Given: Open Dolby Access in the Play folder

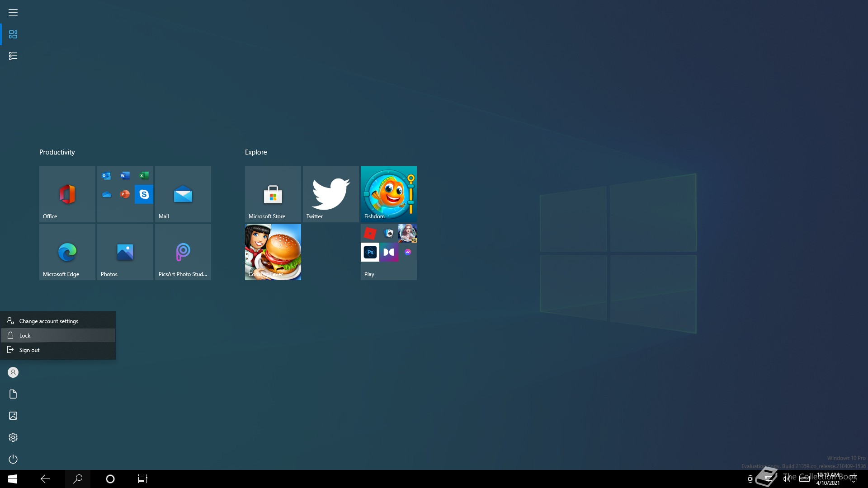Looking at the screenshot, I should click(x=389, y=252).
